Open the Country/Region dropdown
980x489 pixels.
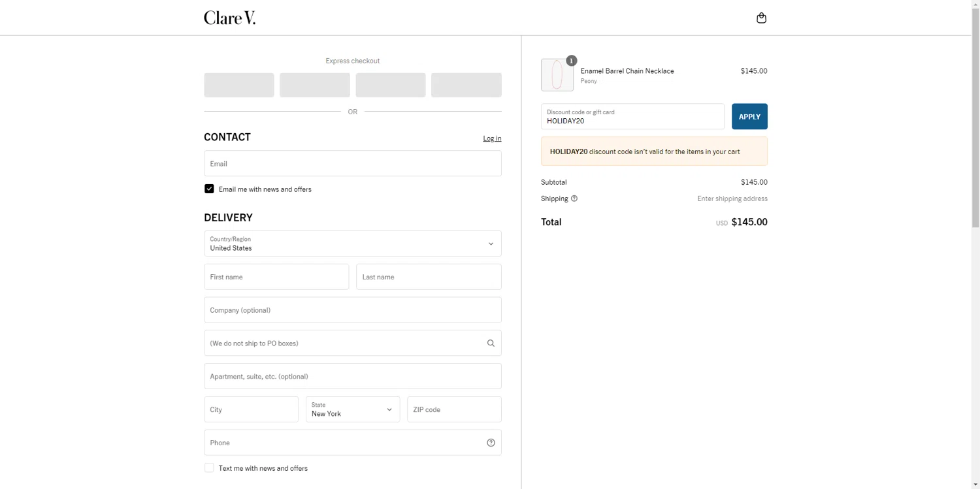click(x=353, y=244)
